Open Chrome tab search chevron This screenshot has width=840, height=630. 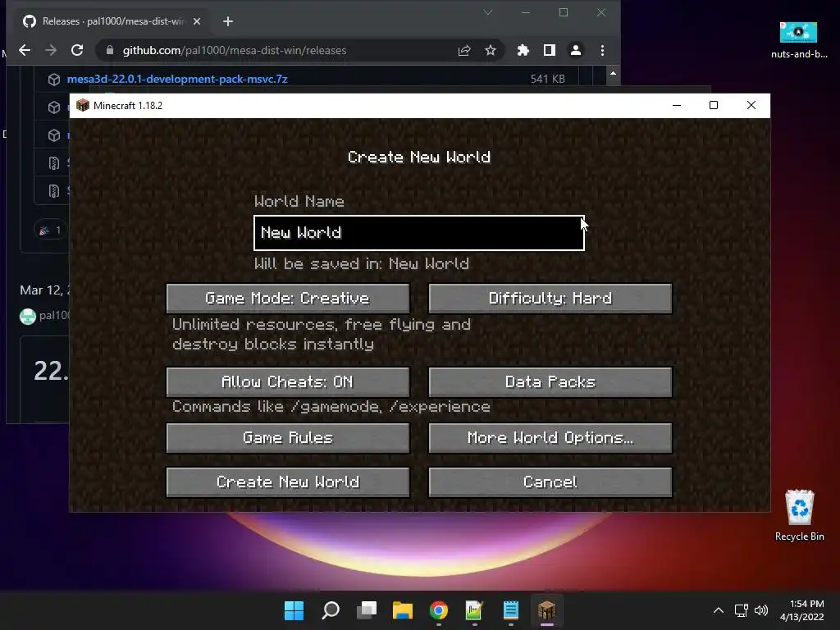487,12
